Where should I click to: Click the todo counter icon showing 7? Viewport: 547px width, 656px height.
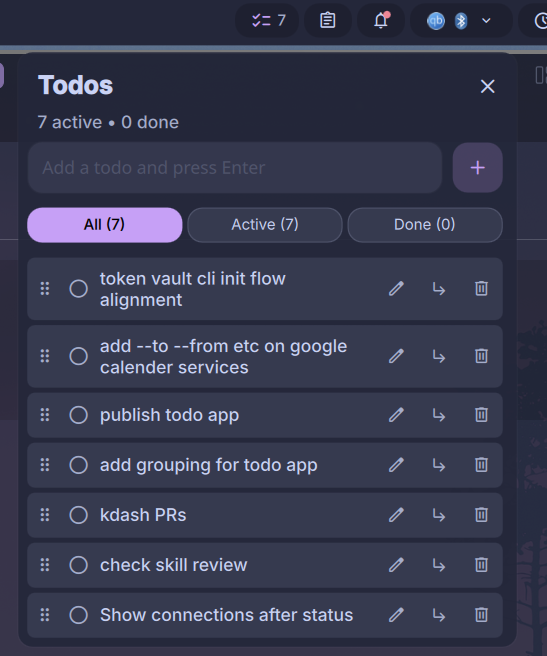pos(268,20)
